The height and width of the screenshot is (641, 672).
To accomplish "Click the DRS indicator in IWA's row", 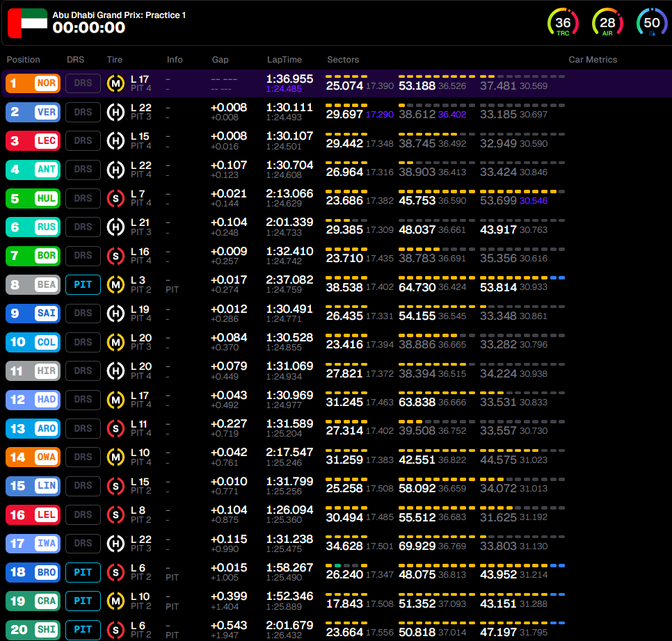I will point(83,544).
